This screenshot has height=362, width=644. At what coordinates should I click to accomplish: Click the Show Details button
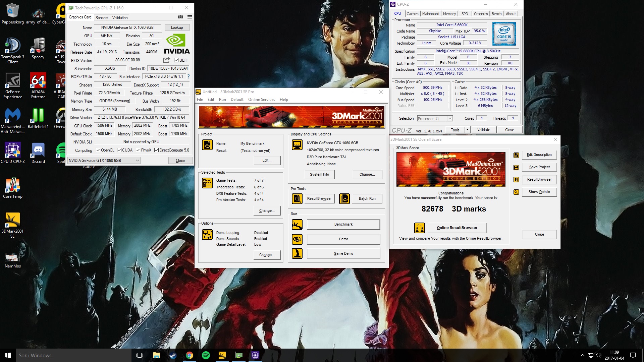pos(539,192)
